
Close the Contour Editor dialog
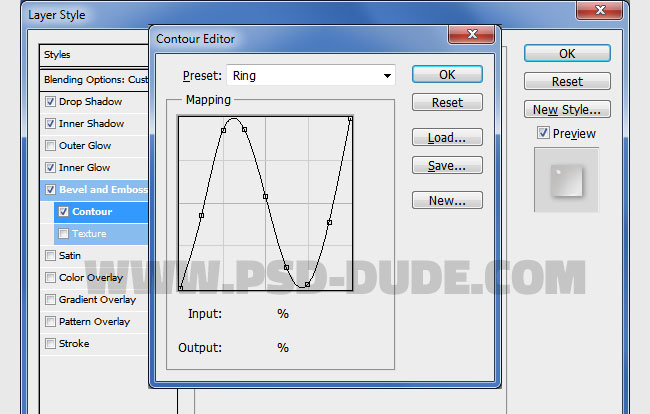click(472, 34)
